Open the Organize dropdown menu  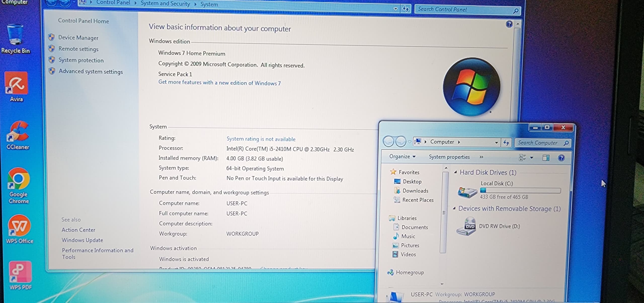pos(402,157)
